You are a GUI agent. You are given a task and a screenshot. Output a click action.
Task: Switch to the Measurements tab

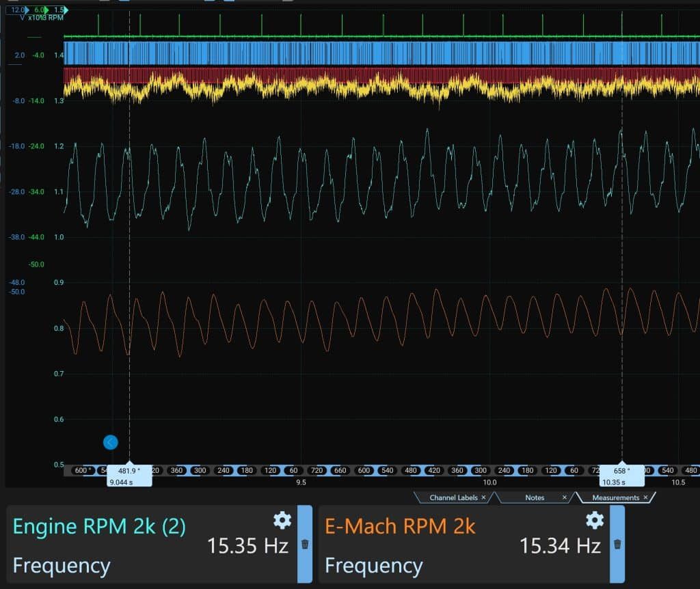click(x=616, y=497)
